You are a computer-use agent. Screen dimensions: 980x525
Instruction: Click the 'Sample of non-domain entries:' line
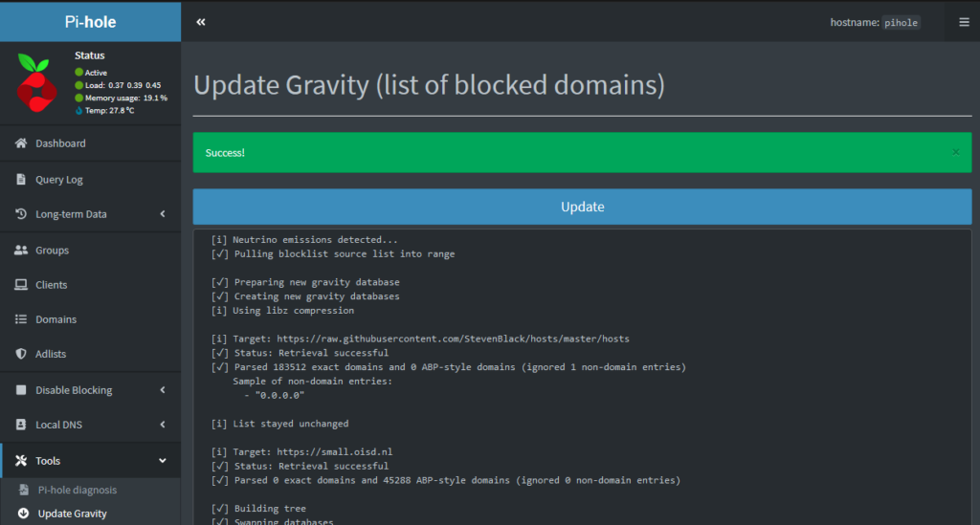pyautogui.click(x=313, y=381)
